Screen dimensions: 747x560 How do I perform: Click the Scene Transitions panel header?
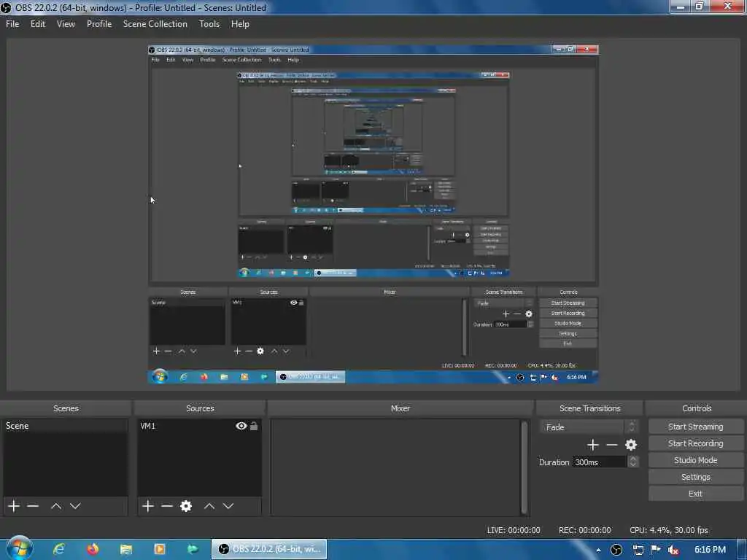click(x=589, y=408)
